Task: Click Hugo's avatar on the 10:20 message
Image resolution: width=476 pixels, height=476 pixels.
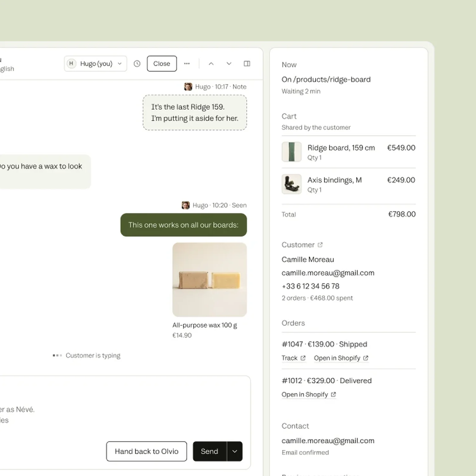Action: [186, 205]
